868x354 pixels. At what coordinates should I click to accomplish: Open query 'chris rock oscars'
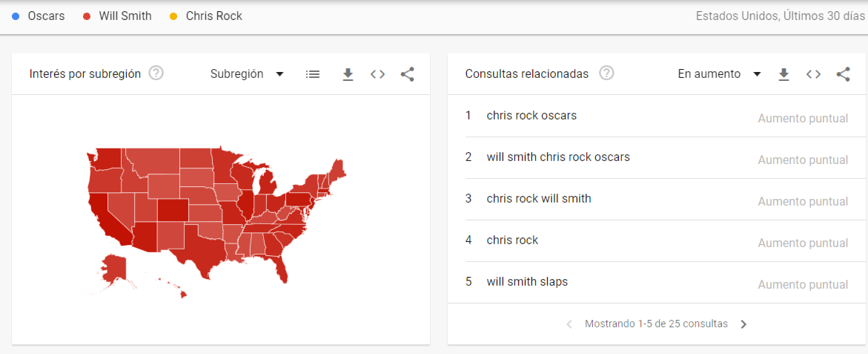pyautogui.click(x=531, y=116)
